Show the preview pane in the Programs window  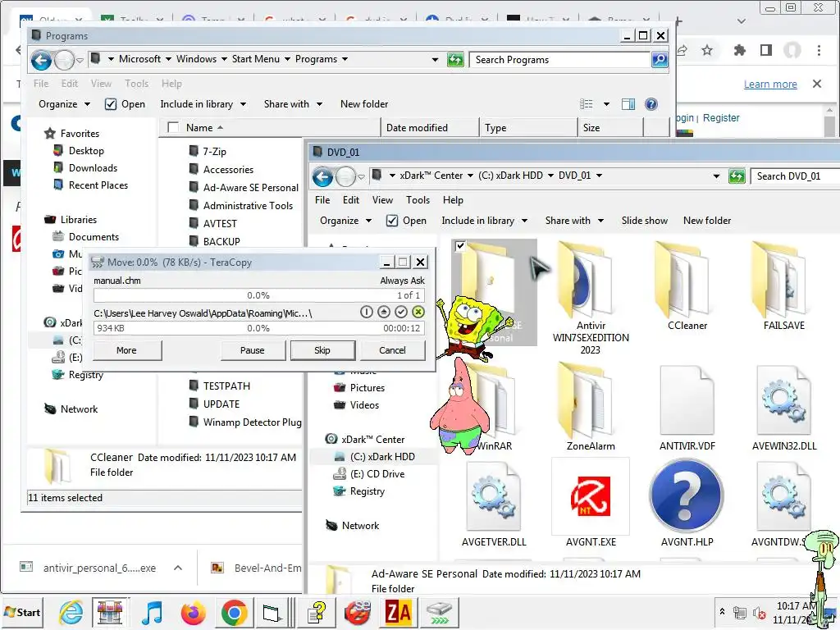click(x=628, y=104)
